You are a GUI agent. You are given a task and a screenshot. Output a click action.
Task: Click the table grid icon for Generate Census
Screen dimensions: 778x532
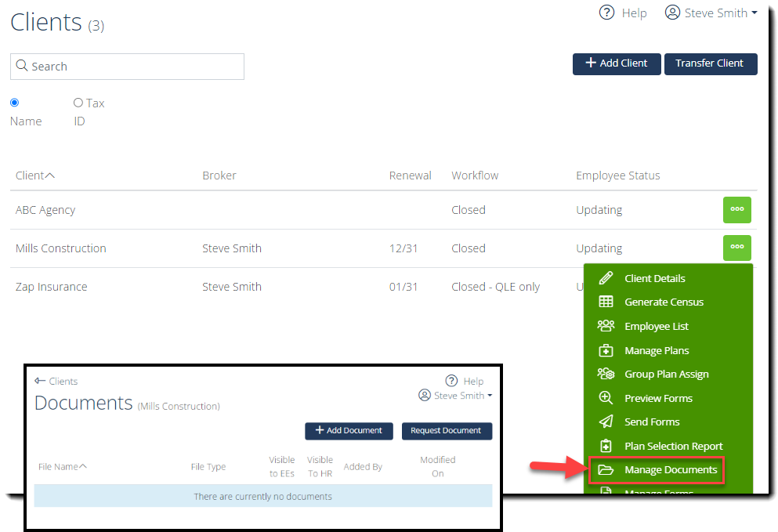pos(606,302)
